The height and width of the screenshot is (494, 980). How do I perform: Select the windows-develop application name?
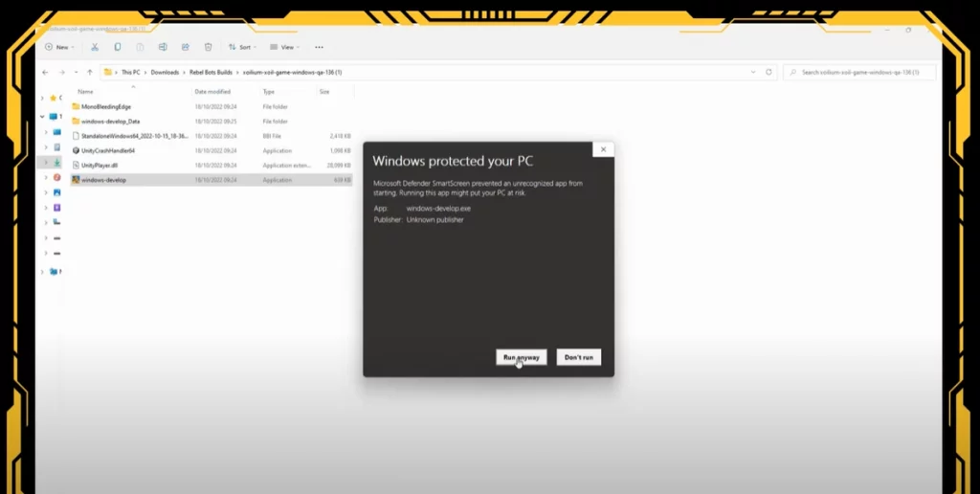tap(103, 180)
